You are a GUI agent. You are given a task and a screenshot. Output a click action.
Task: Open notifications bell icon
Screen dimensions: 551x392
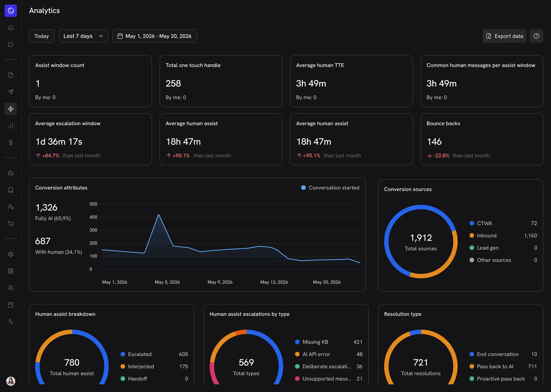point(11,28)
